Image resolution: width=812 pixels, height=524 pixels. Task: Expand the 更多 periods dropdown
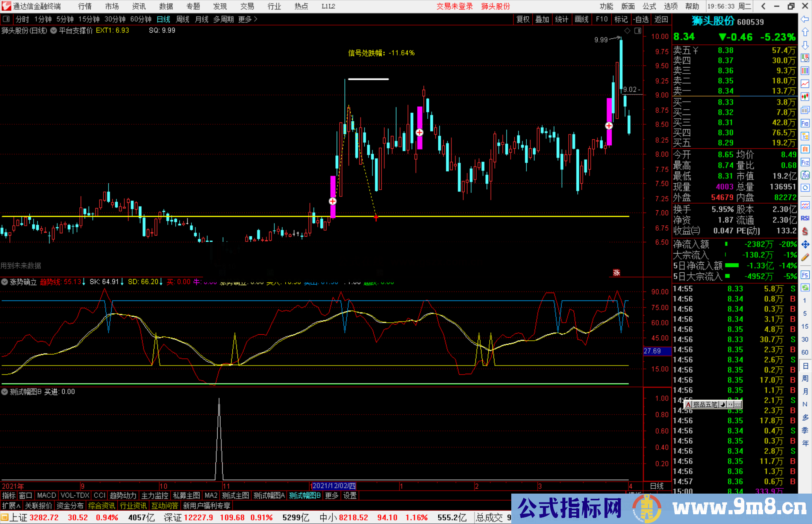(247, 19)
